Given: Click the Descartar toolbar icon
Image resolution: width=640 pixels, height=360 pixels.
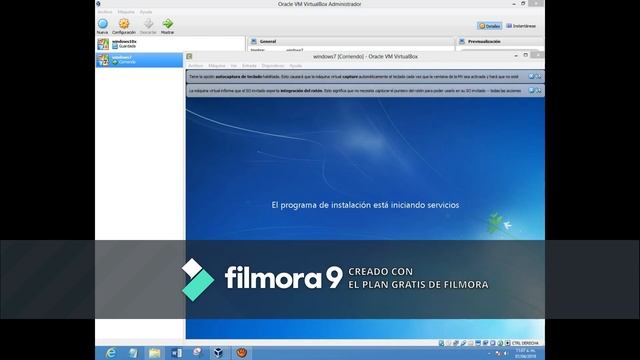Looking at the screenshot, I should [x=148, y=26].
